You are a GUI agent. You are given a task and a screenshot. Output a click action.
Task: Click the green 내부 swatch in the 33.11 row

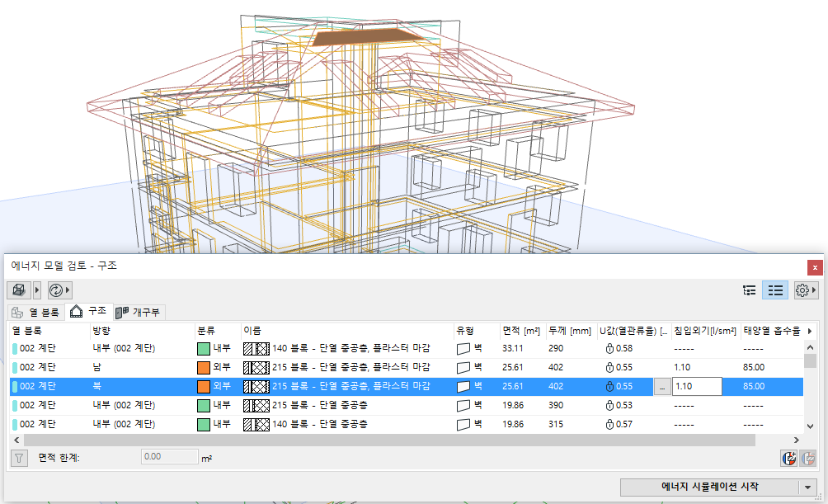tap(204, 349)
